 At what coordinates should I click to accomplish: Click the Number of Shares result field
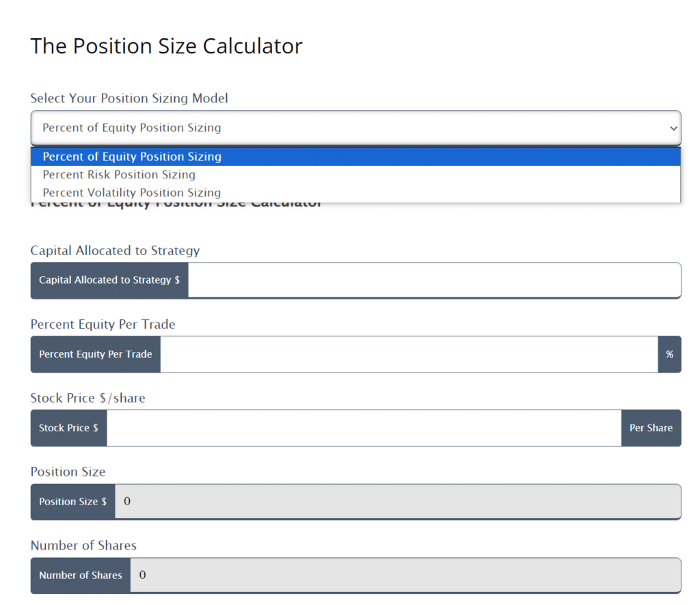pos(405,576)
